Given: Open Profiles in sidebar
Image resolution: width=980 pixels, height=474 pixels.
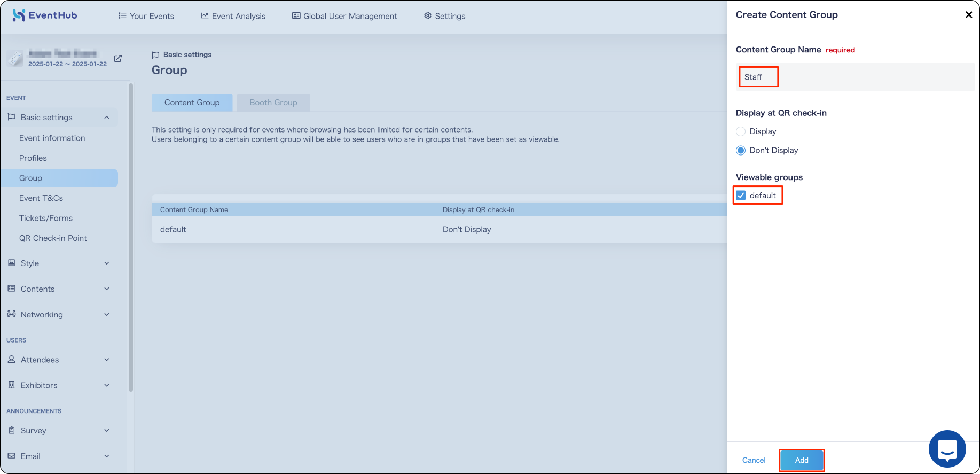Looking at the screenshot, I should pyautogui.click(x=33, y=158).
